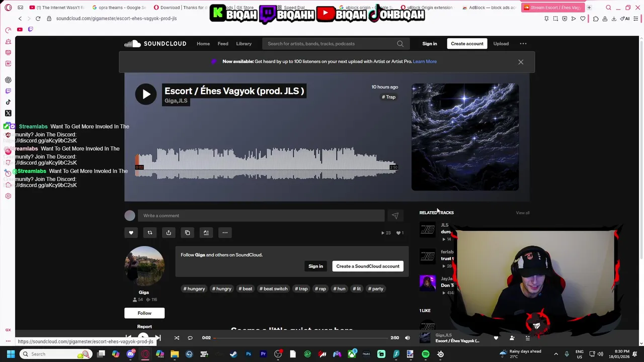Mute with the player volume icon
The height and width of the screenshot is (362, 644).
point(408,338)
